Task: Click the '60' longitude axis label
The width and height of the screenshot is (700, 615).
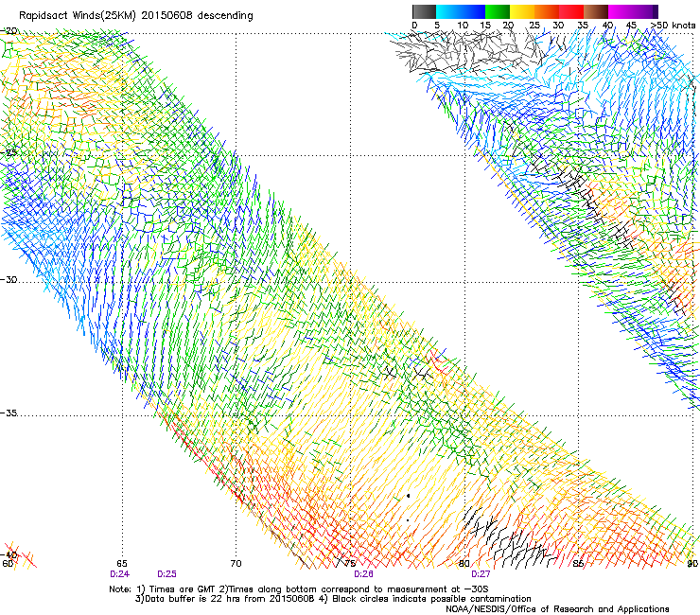Action: [8, 563]
